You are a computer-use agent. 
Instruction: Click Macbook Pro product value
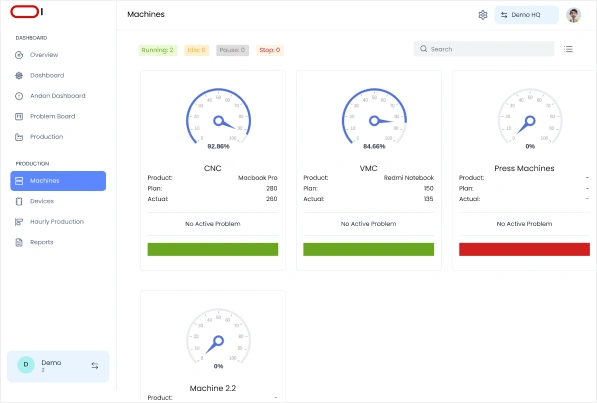tap(258, 178)
